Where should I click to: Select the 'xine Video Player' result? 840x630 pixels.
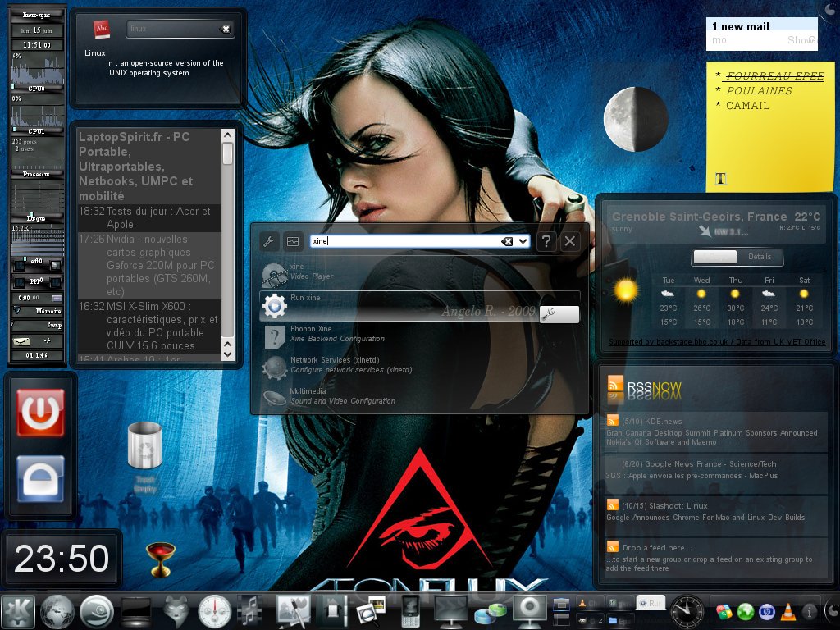[420, 274]
